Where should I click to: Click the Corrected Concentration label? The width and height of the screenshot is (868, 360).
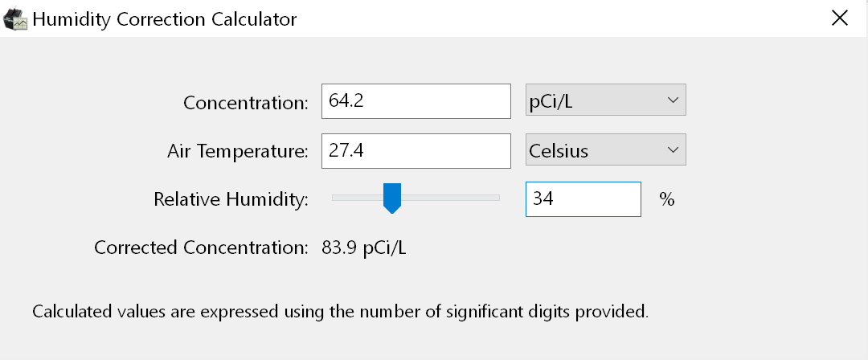click(201, 247)
